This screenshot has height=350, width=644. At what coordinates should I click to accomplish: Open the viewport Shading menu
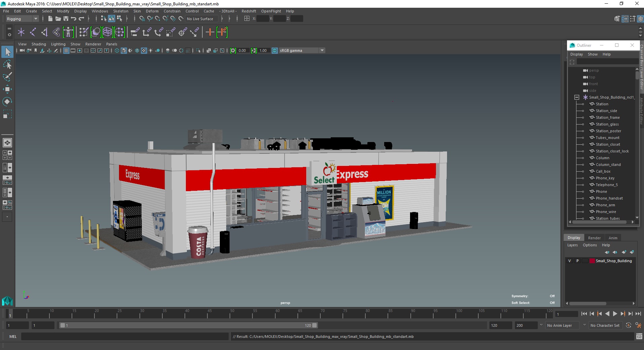[39, 44]
